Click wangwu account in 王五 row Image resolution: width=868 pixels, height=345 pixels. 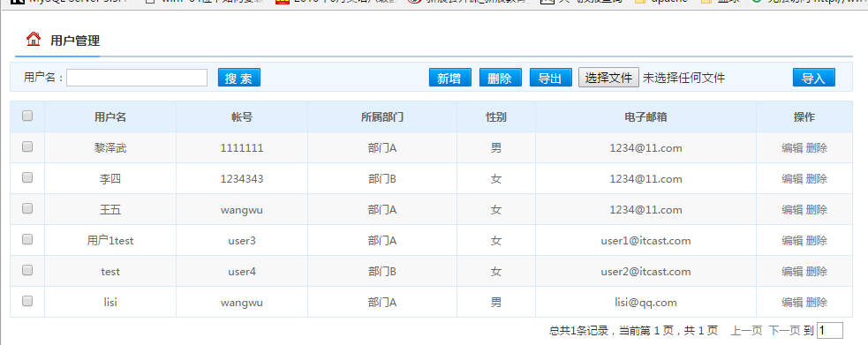242,210
